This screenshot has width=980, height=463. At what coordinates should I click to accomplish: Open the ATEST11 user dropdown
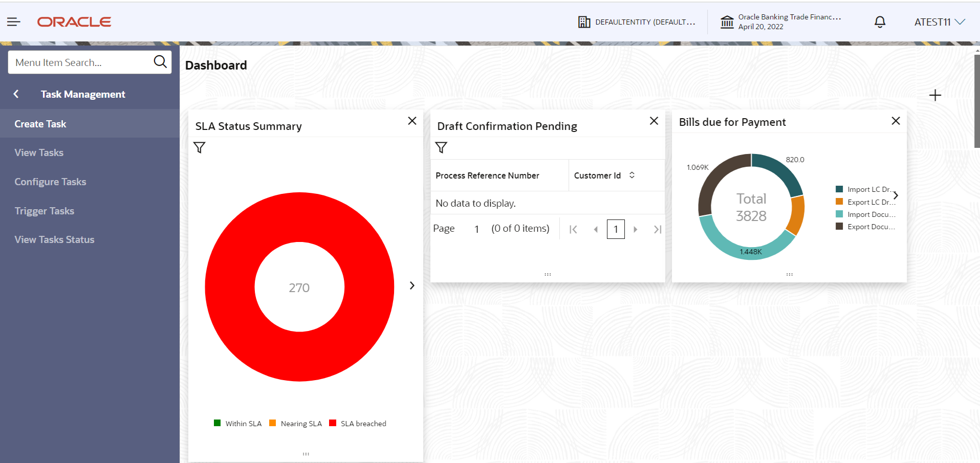pos(940,22)
